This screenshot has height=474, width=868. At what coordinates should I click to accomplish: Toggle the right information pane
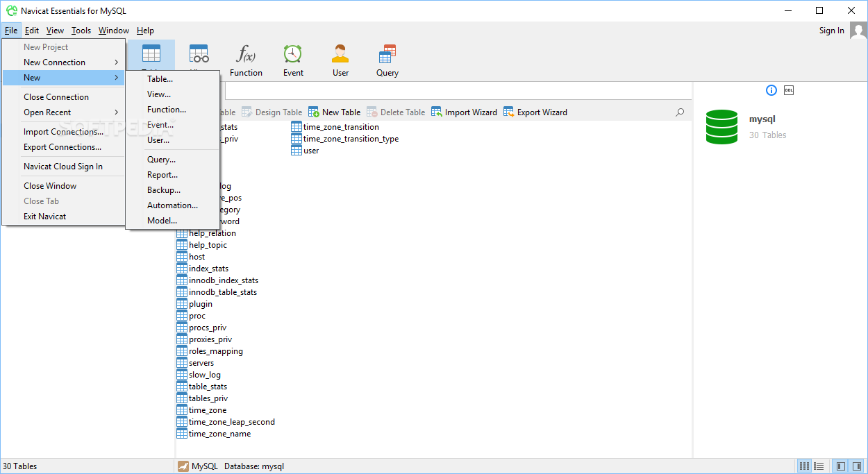856,466
